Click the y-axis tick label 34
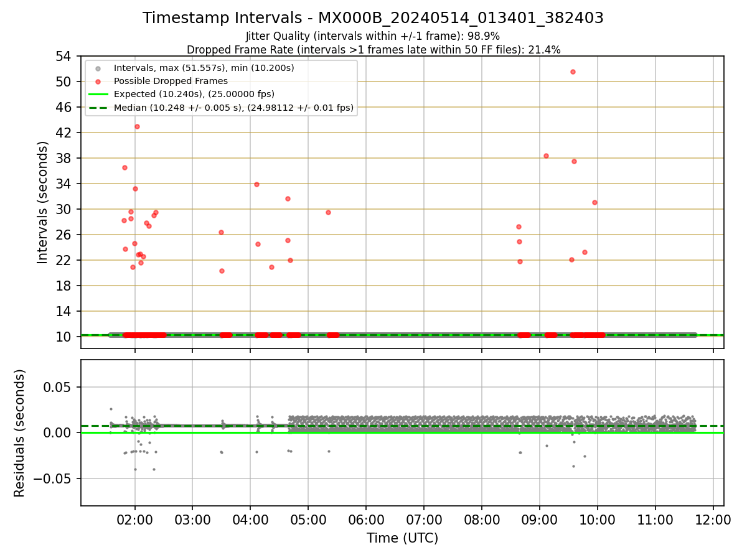Screen dimensions: 747x560 pyautogui.click(x=65, y=184)
